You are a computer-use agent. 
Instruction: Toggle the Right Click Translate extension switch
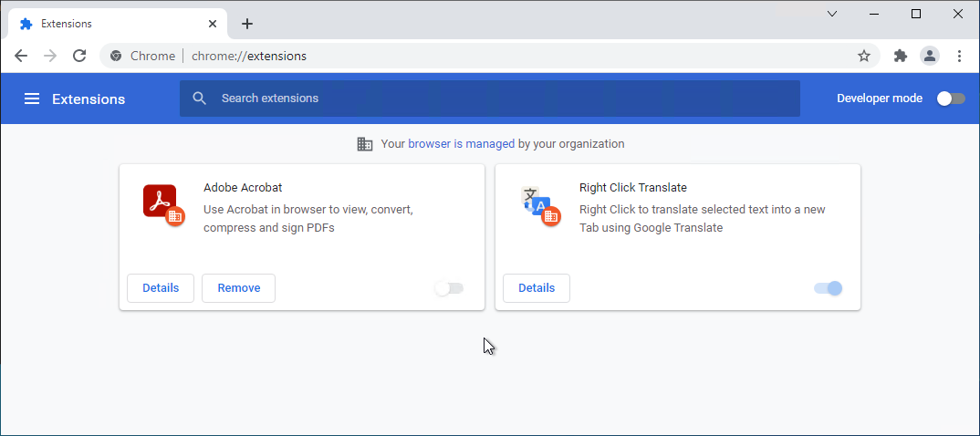tap(828, 288)
